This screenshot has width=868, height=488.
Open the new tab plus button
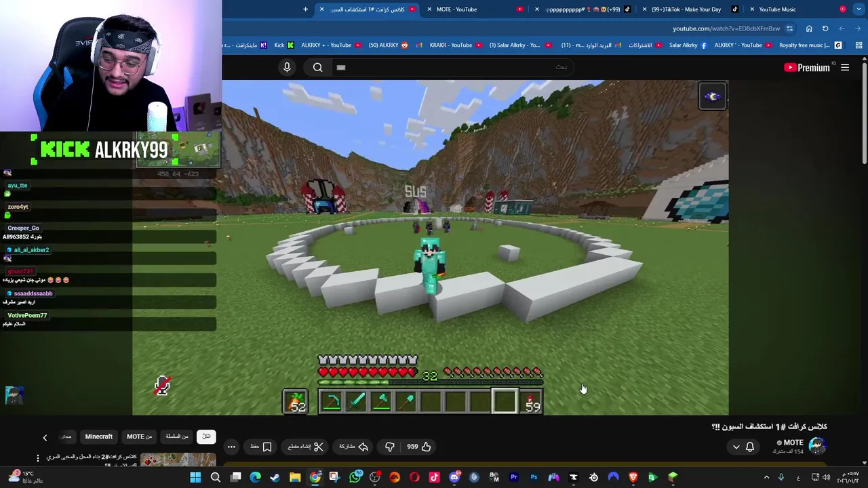pos(305,9)
